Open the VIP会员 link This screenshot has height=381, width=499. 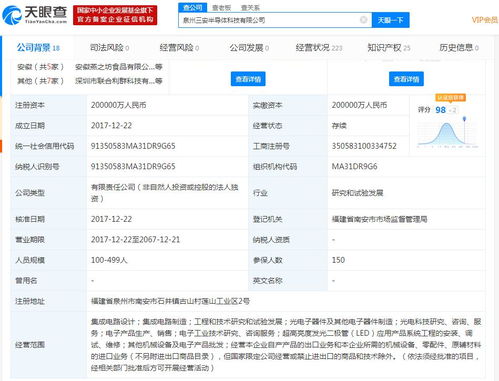484,20
